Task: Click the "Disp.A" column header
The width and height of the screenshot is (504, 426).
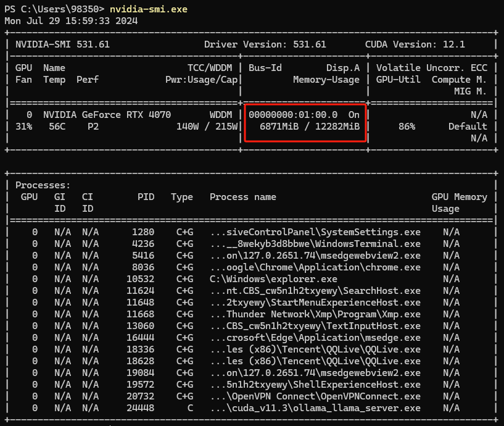Action: [x=343, y=68]
